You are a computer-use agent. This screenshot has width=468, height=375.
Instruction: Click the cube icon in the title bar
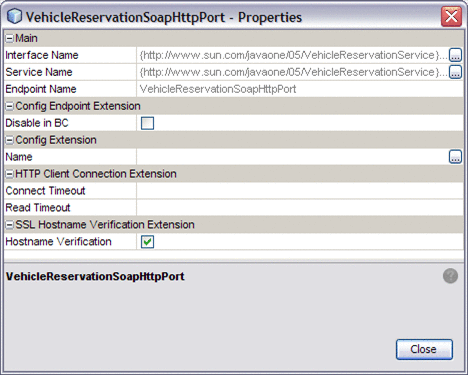(14, 16)
